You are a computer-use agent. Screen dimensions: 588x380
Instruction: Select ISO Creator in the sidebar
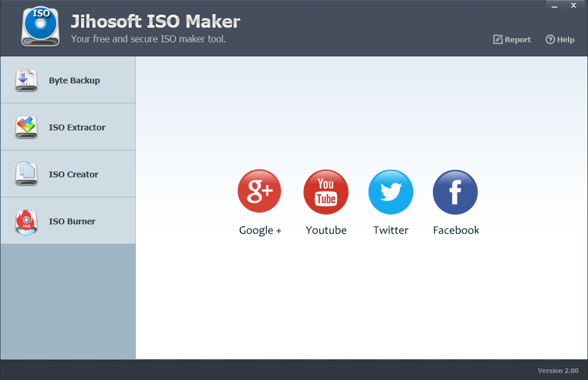[68, 174]
